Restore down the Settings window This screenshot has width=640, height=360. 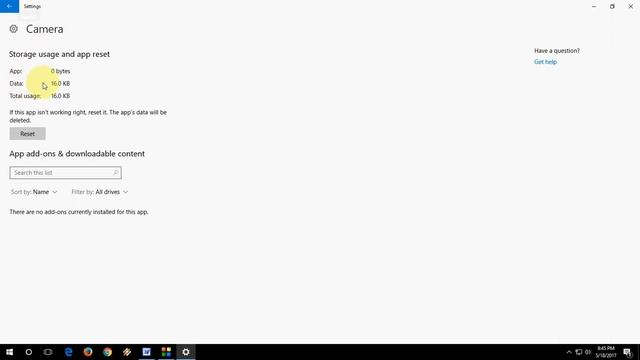[612, 7]
